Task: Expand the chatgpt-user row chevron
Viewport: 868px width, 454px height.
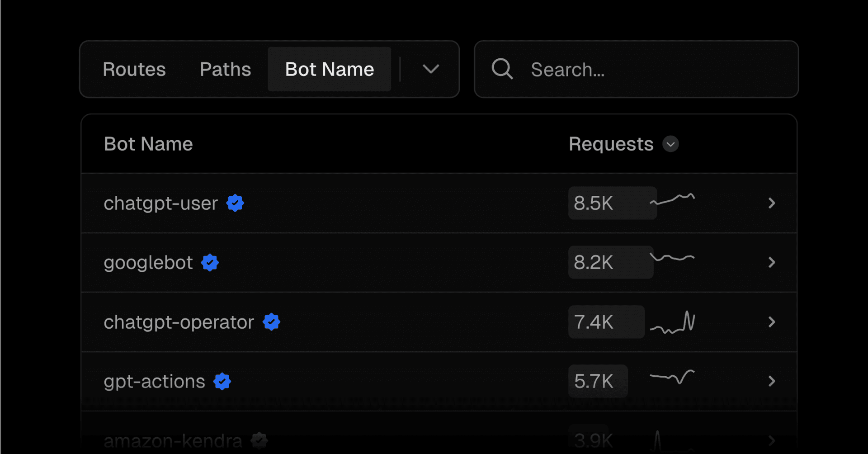Action: (x=772, y=203)
